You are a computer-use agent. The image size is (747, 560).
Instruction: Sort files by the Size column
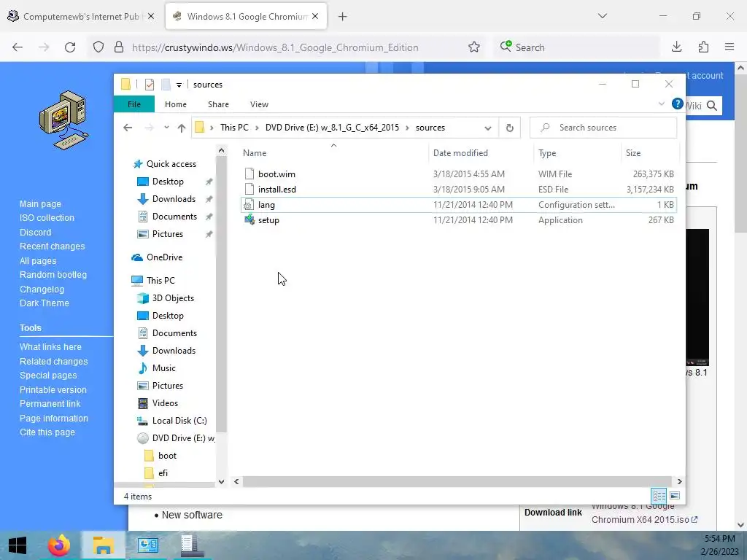coord(633,153)
